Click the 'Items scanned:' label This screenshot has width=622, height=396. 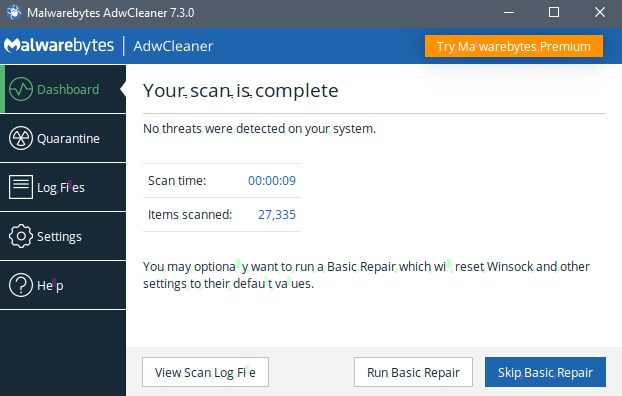[190, 215]
